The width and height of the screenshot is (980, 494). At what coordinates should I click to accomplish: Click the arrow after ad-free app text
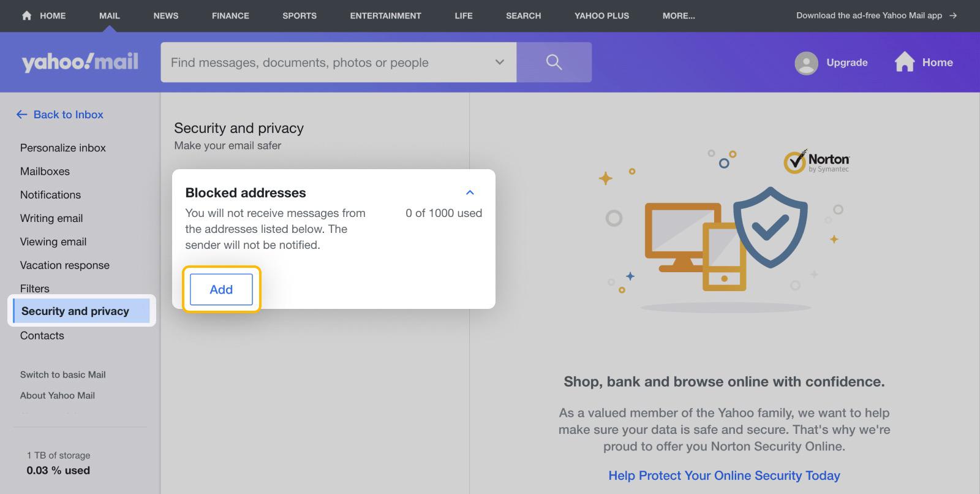pos(952,15)
